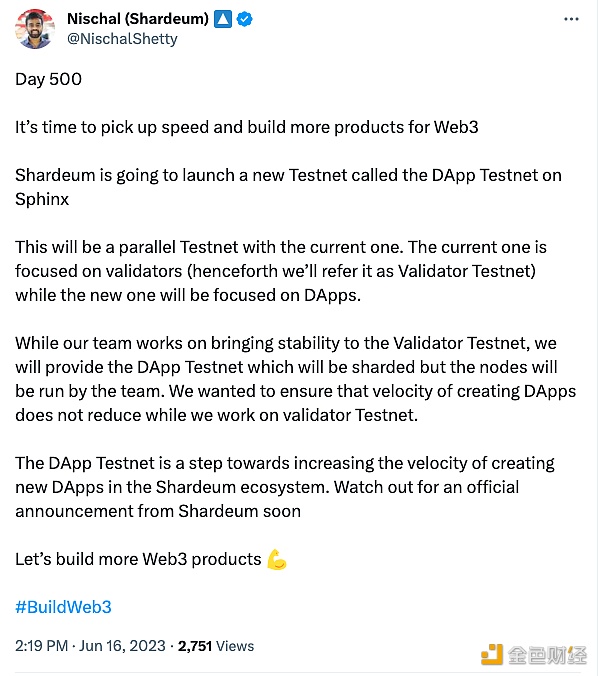Image resolution: width=598 pixels, height=676 pixels.
Task: Click the 2:19 PM timestamp
Action: coord(41,646)
